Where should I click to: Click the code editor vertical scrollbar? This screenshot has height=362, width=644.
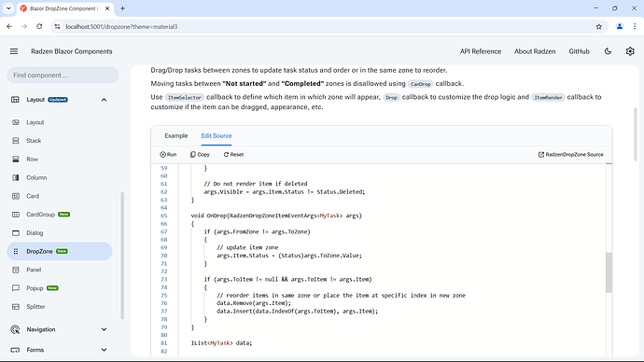coord(609,272)
